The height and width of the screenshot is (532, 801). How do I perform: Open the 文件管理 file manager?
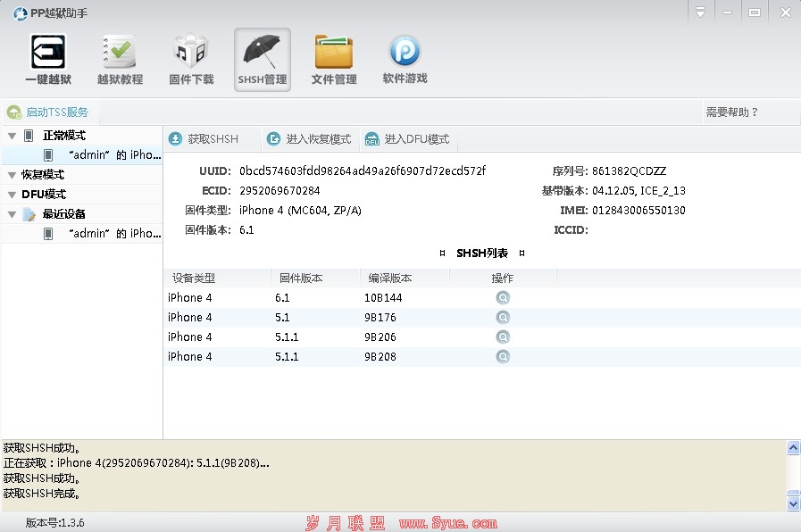[334, 60]
